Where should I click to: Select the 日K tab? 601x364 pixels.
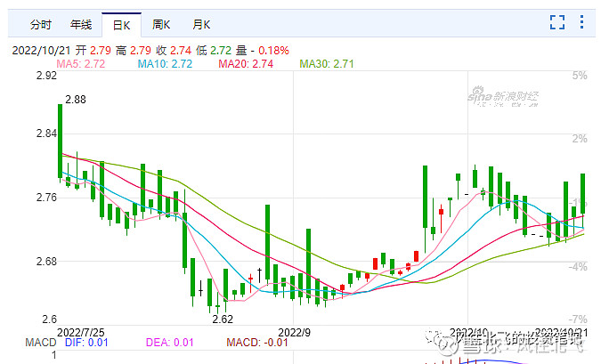coord(121,25)
